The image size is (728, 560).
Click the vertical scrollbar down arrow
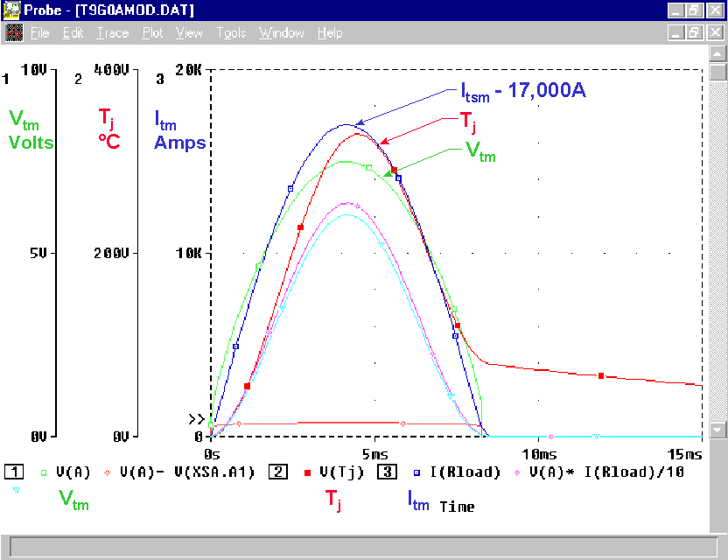pyautogui.click(x=717, y=430)
